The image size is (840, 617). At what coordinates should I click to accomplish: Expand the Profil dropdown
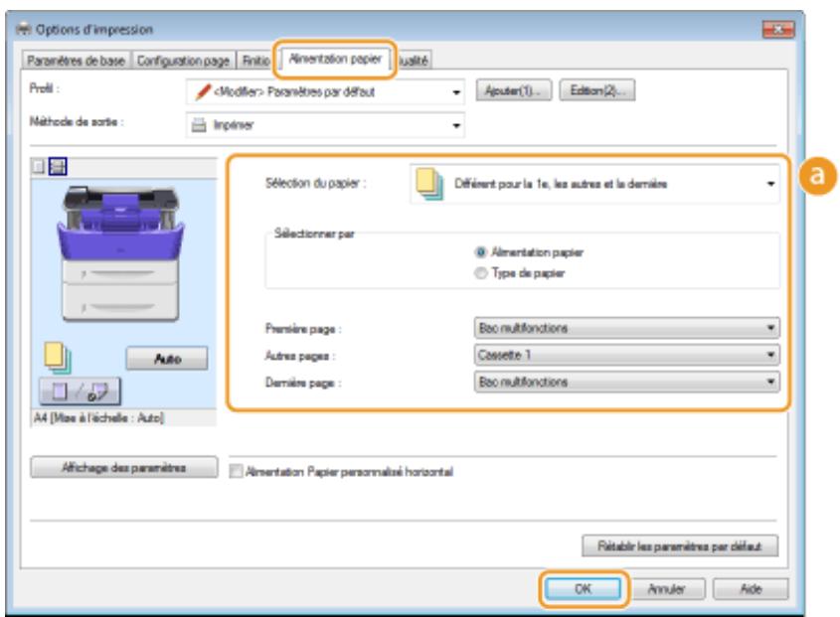tap(325, 92)
